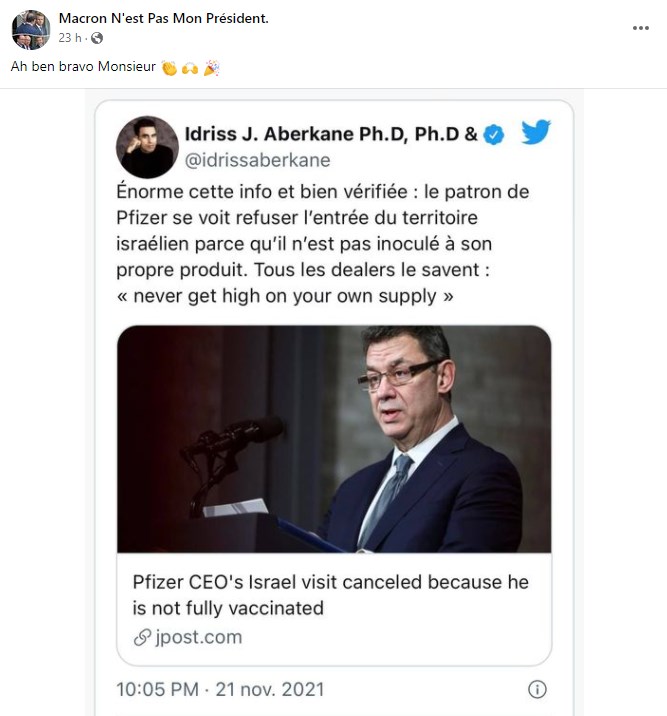Screen dimensions: 667x716
Task: Open the Pfizer CEO article photo
Action: (334, 439)
